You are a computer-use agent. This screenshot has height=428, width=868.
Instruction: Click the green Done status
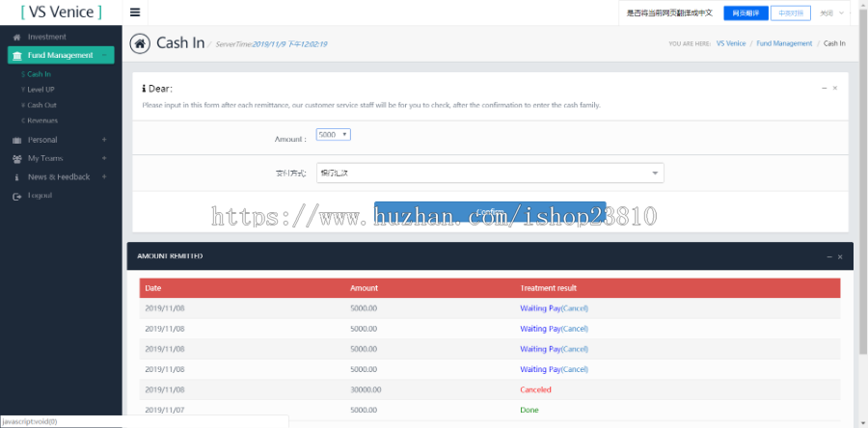[x=529, y=410]
